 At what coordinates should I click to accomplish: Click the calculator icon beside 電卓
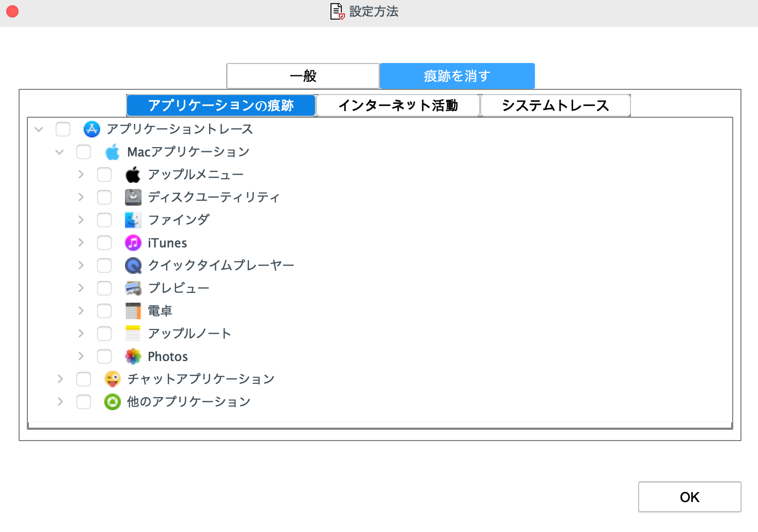[133, 311]
